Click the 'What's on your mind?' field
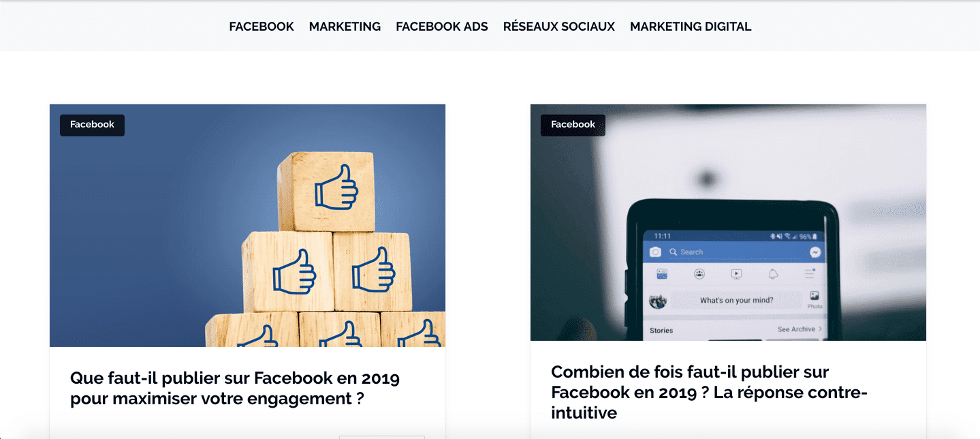980x439 pixels. (736, 300)
